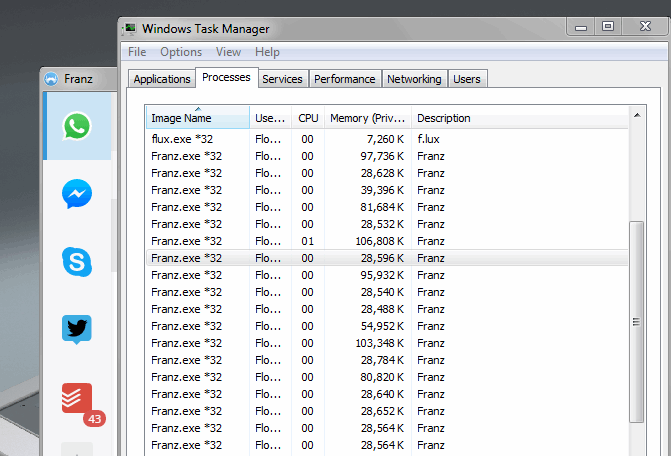Switch to the Networking tab
Screen dimensions: 671x456
414,79
